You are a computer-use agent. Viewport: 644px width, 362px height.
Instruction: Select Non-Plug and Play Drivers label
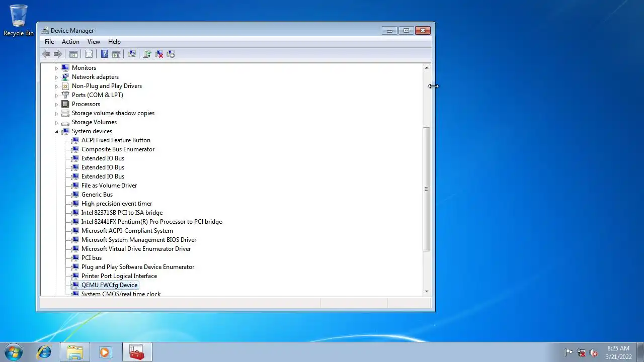(x=107, y=86)
